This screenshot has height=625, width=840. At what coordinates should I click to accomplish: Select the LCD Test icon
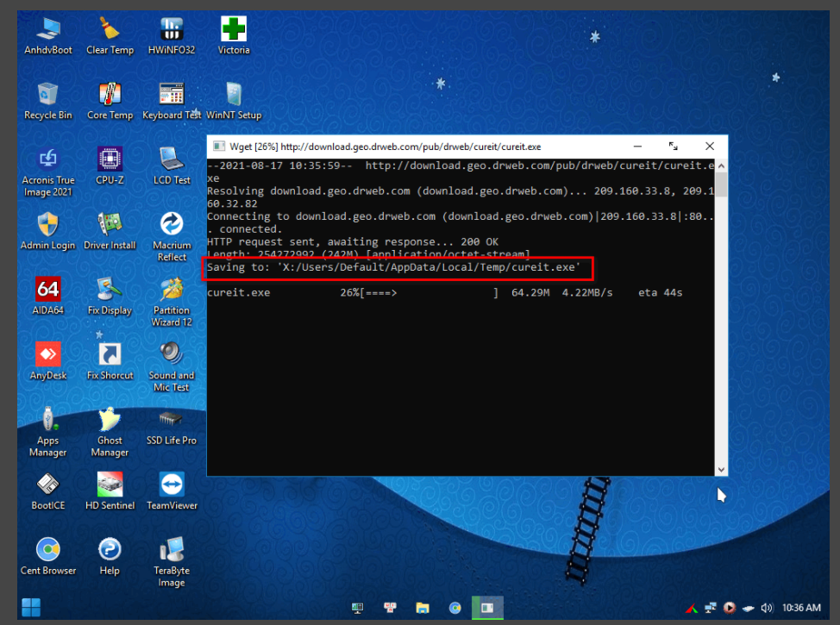click(x=172, y=166)
